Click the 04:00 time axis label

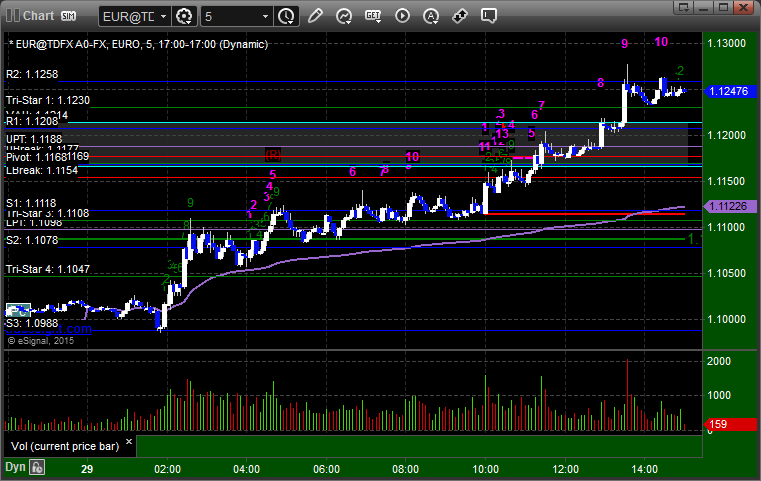[x=247, y=469]
